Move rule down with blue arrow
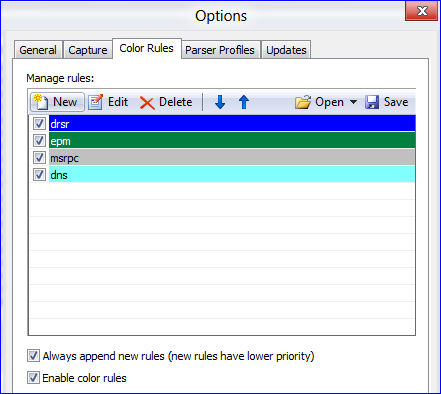The image size is (441, 394). [x=220, y=102]
